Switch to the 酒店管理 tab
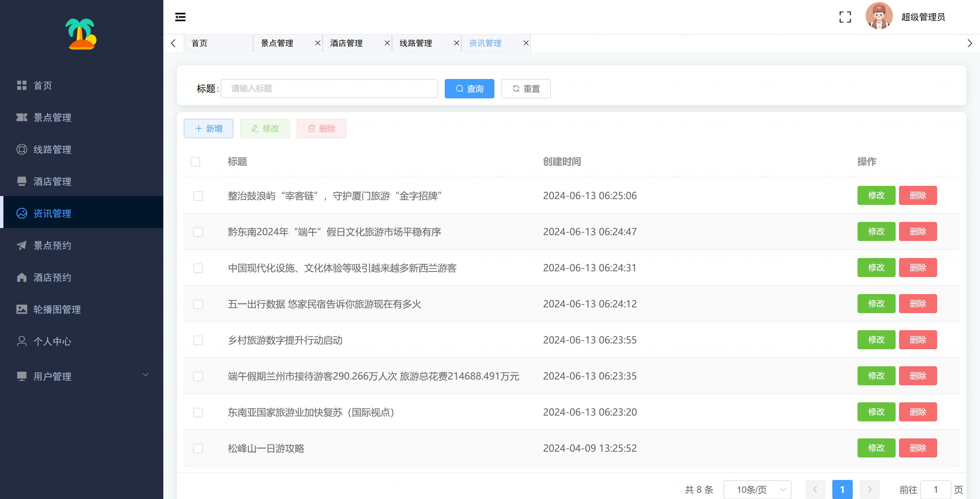980x499 pixels. pyautogui.click(x=346, y=43)
